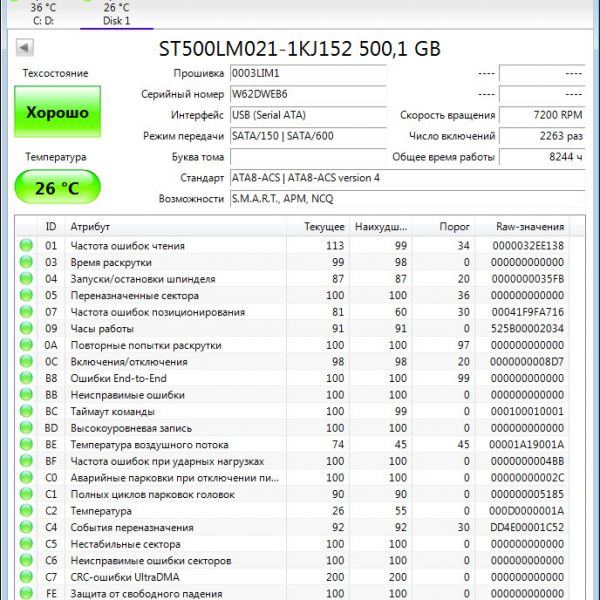Click the 8244 ч total working time
Viewport: 600px width, 600px height.
pyautogui.click(x=542, y=157)
